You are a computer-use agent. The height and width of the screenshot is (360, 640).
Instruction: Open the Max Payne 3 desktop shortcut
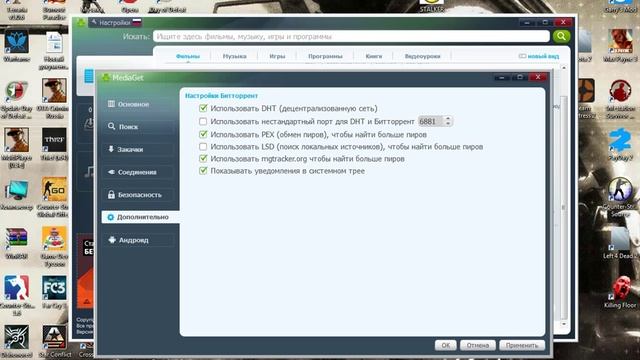(620, 45)
